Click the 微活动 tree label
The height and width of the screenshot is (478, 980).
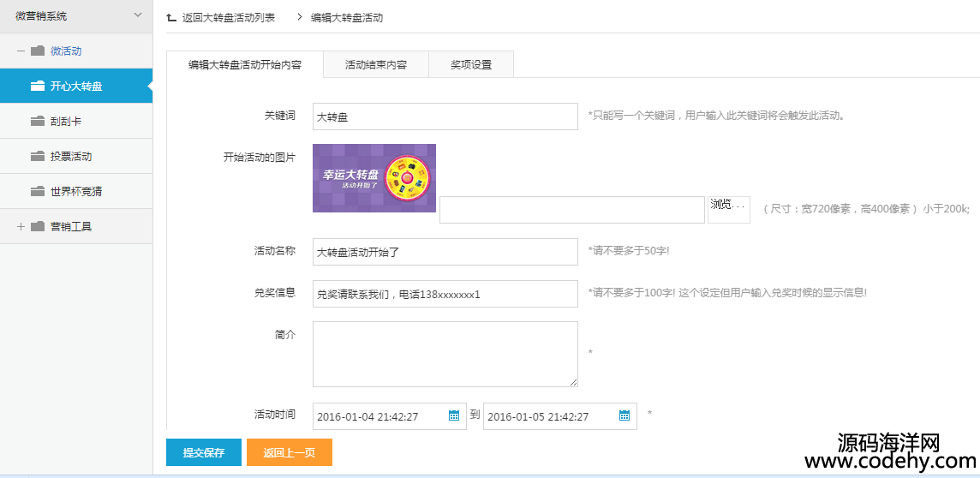coord(66,51)
